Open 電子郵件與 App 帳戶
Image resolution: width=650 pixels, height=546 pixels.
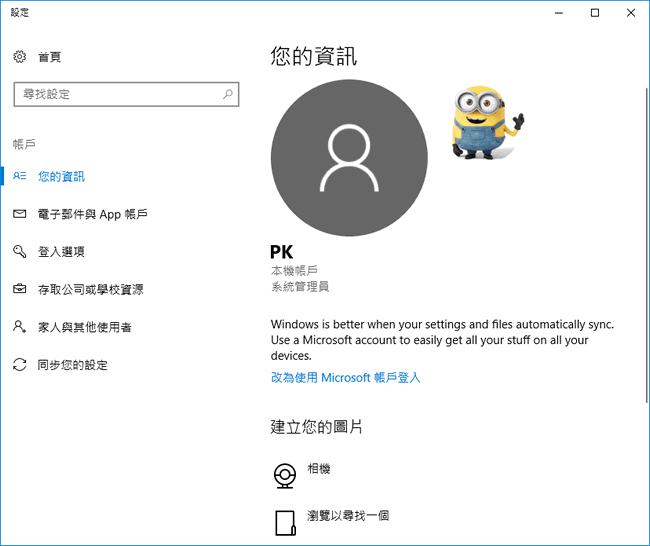pyautogui.click(x=92, y=214)
